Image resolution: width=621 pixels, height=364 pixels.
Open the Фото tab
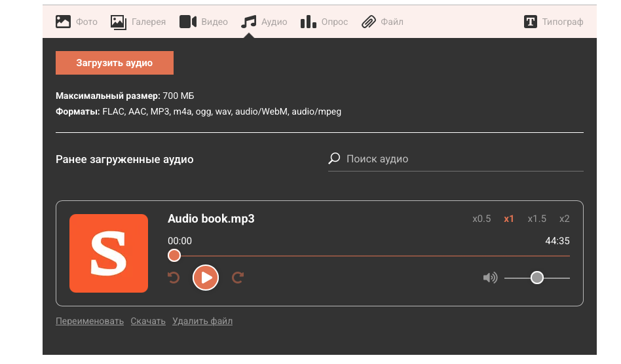[77, 22]
